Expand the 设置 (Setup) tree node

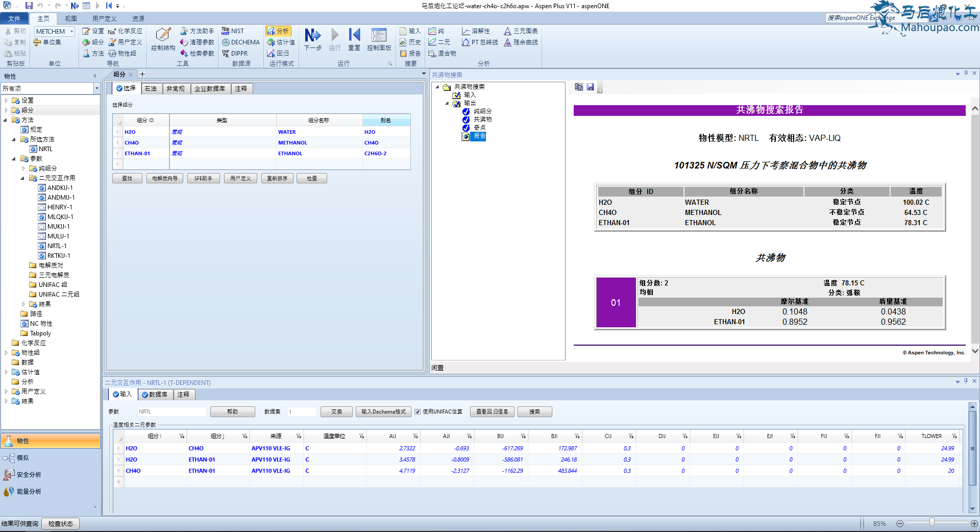pyautogui.click(x=6, y=101)
